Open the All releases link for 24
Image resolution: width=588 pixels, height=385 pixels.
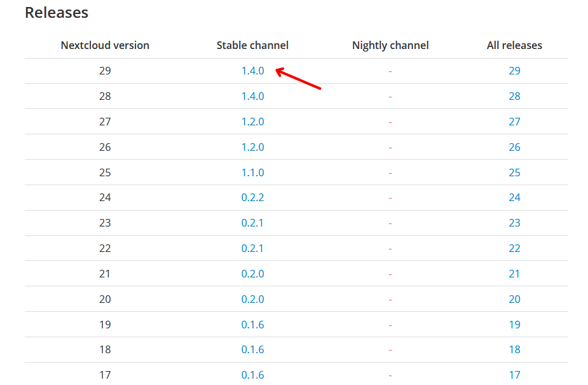(x=514, y=197)
